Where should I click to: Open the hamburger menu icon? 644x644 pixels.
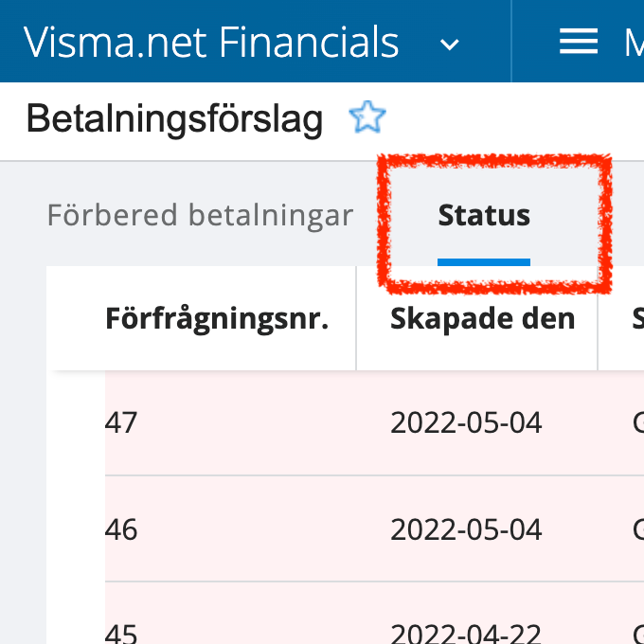coord(578,42)
